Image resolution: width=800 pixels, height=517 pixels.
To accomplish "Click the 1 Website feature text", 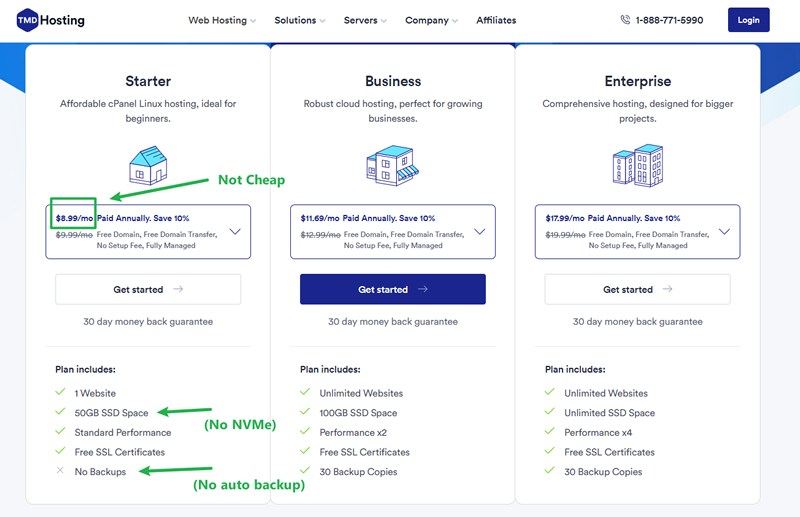I will click(x=95, y=393).
